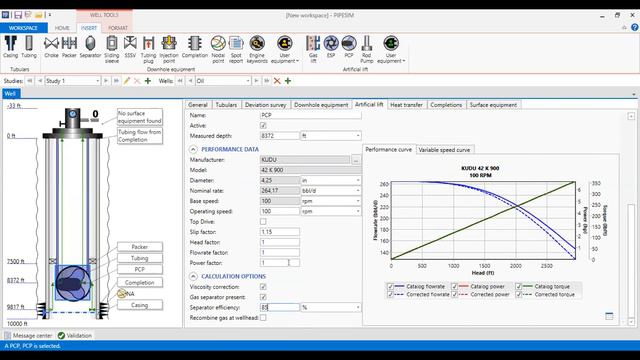Insert a Rod Pump

[x=367, y=50]
